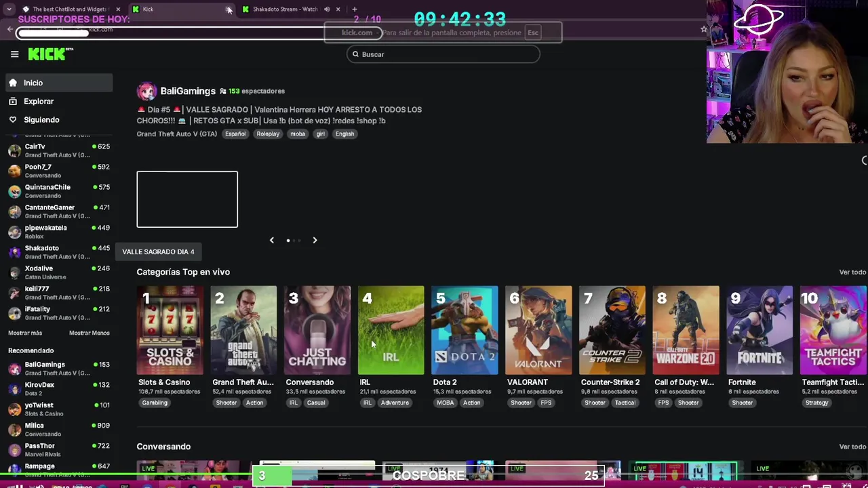Click Mostrar más in sidebar

pyautogui.click(x=25, y=333)
